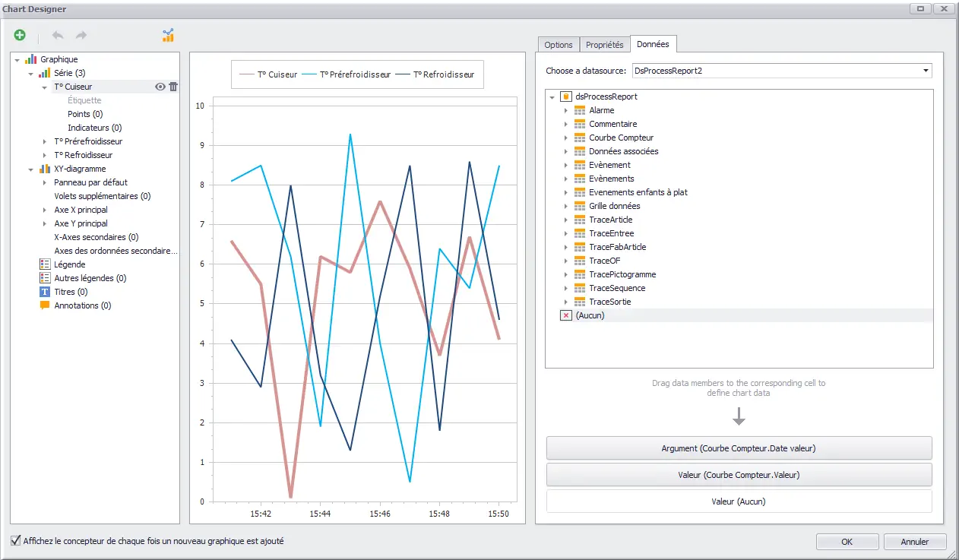Screen dimensions: 959x560
Task: Click T° Refroidisseur in the chart legend
Action: [444, 74]
